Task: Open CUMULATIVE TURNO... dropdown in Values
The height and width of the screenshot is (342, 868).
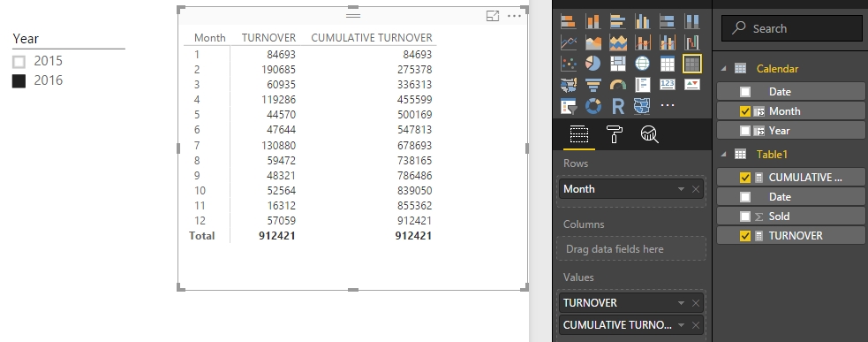Action: (681, 325)
